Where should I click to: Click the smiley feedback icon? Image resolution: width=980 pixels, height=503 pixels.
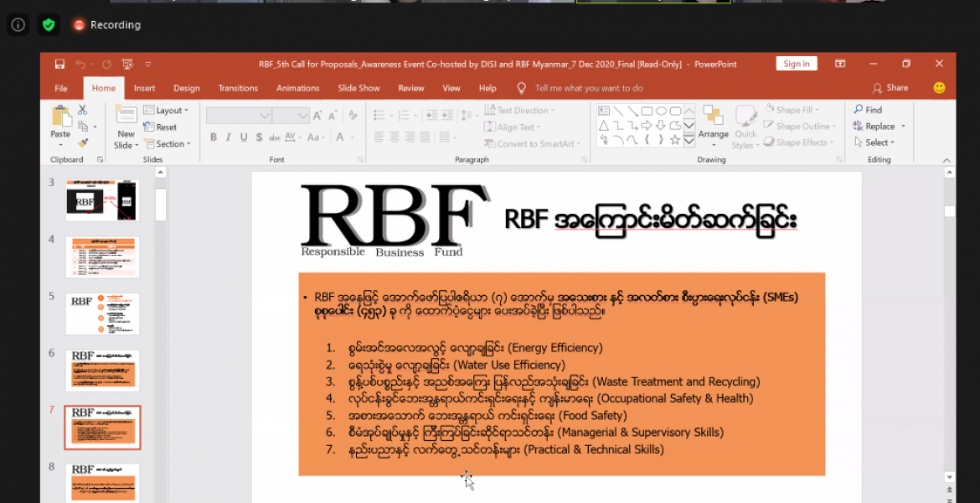pos(939,88)
